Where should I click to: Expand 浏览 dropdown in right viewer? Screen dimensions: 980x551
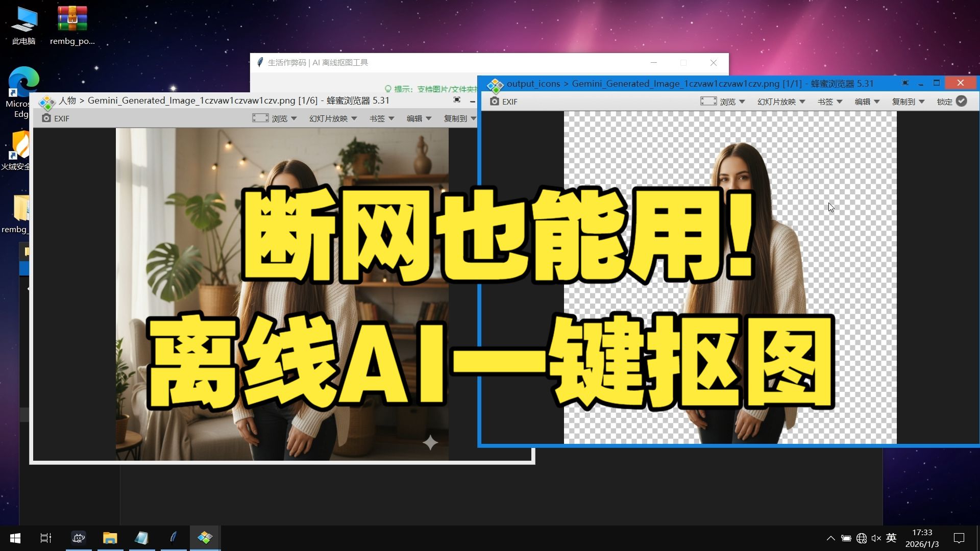732,102
